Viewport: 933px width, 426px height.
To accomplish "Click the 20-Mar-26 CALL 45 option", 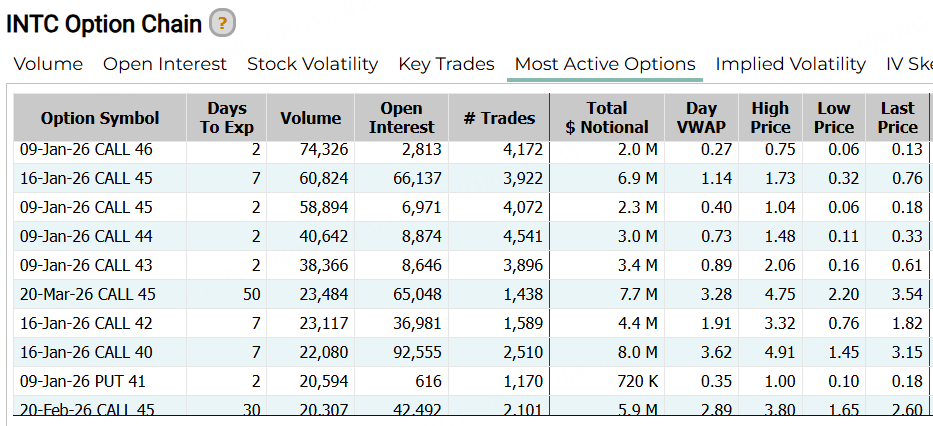I will coord(89,295).
